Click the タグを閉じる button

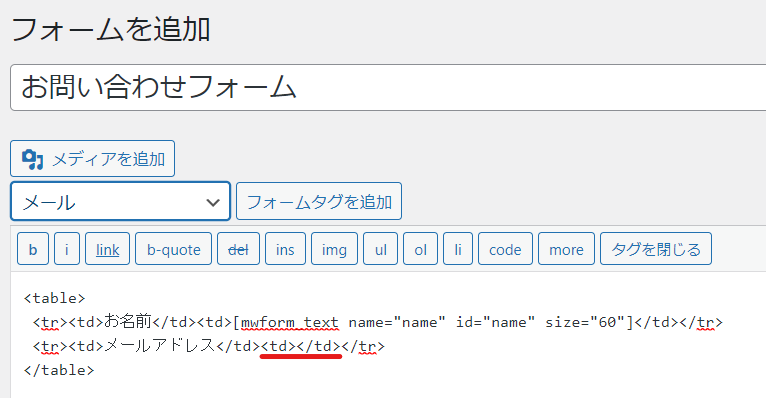click(656, 249)
